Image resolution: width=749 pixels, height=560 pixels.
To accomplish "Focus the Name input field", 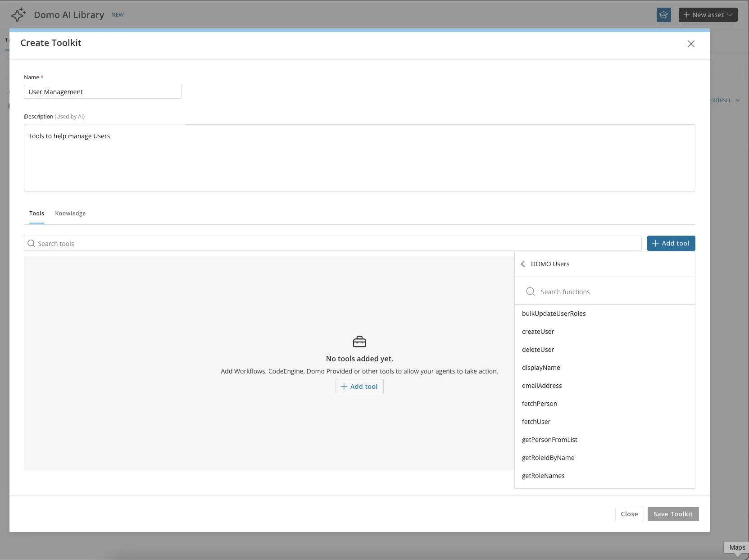I will pos(103,91).
